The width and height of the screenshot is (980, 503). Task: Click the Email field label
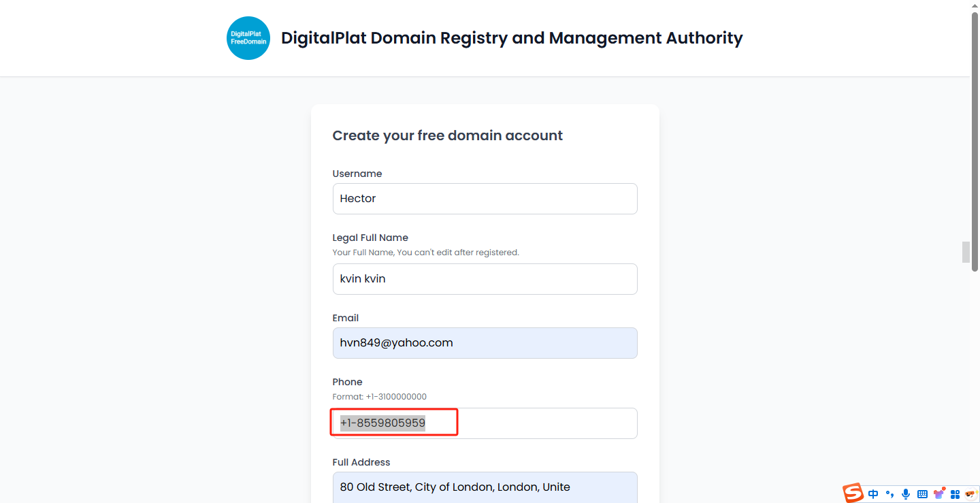tap(345, 318)
